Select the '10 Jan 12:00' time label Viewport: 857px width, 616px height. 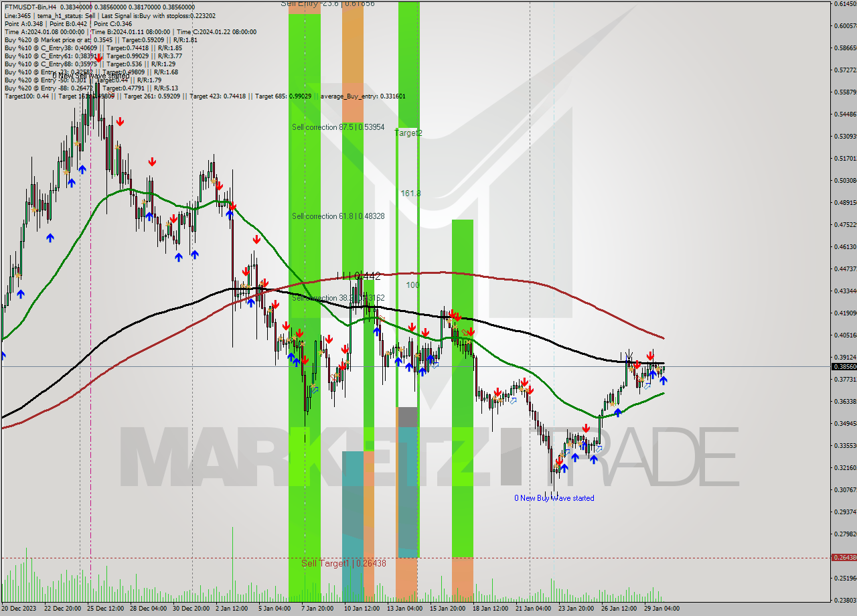click(362, 609)
